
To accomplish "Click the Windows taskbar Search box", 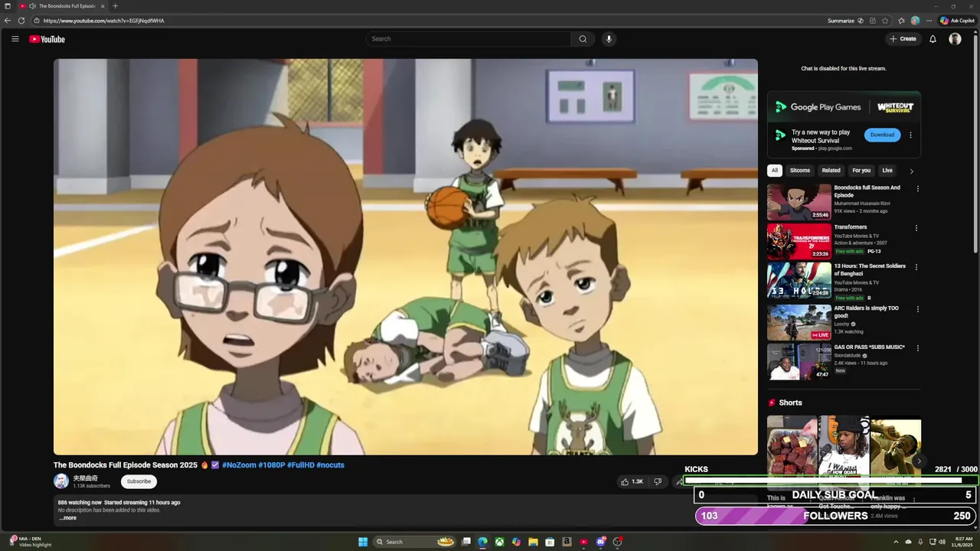I will 414,542.
